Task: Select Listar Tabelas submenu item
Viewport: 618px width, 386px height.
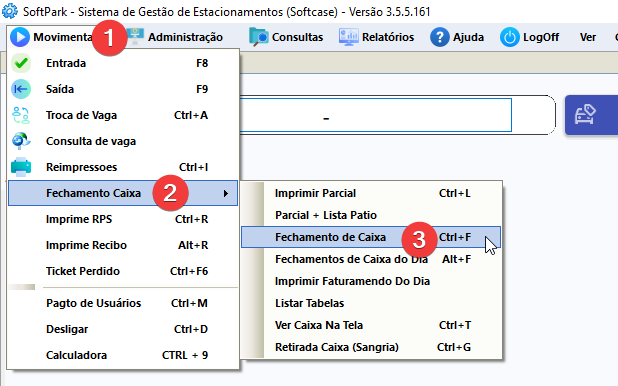Action: (371, 303)
